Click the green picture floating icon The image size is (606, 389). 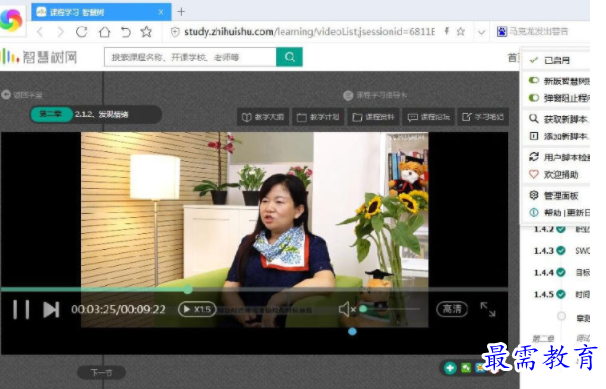tap(466, 368)
